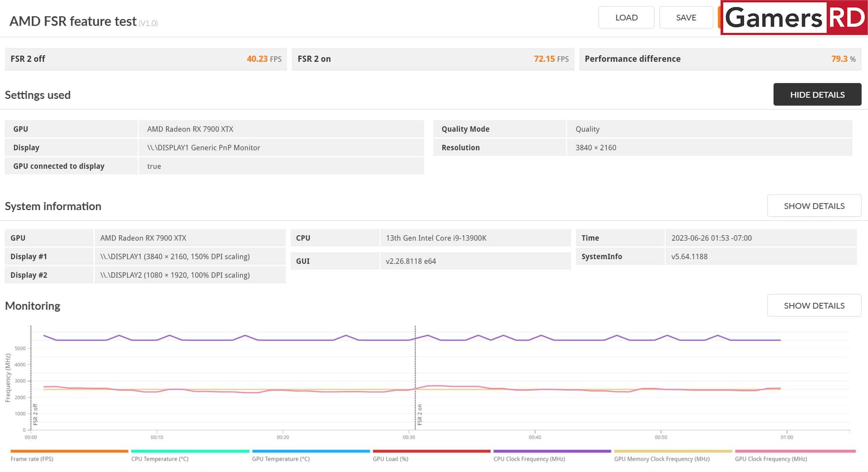Select the purple CPU Clock color bar
The width and height of the screenshot is (868, 472).
tap(552, 451)
